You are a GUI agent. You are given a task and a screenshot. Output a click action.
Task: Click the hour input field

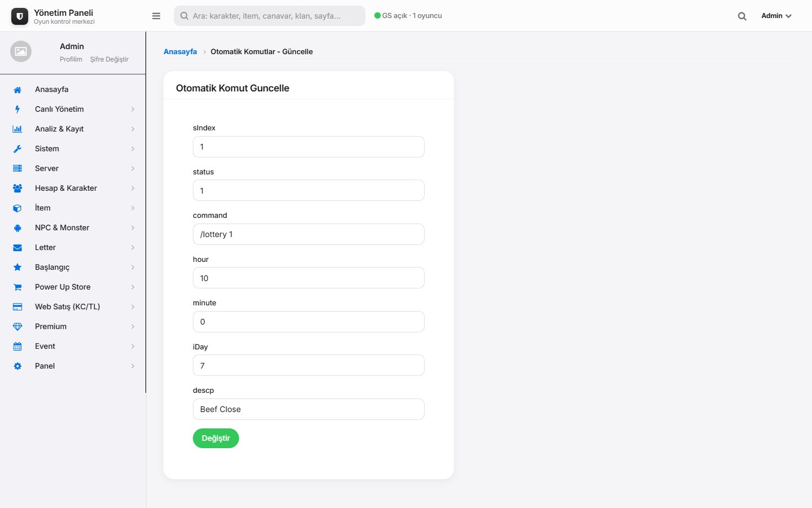(308, 278)
